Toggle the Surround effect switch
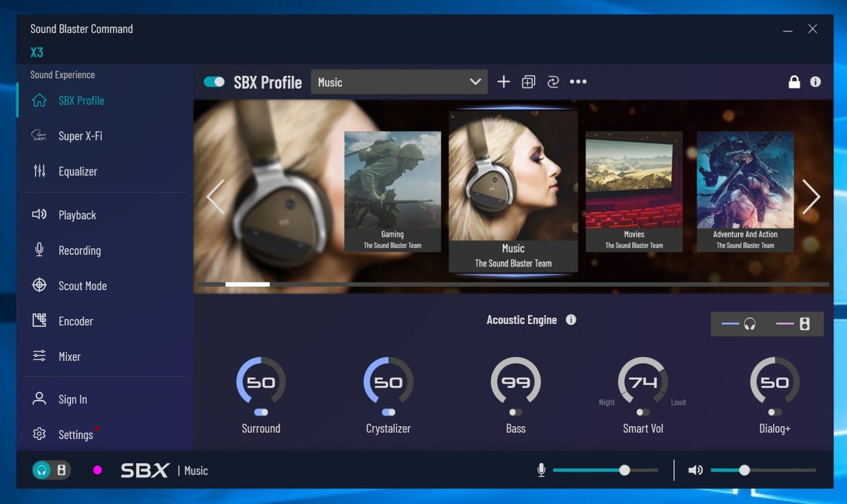Viewport: 847px width, 504px height. pyautogui.click(x=261, y=412)
